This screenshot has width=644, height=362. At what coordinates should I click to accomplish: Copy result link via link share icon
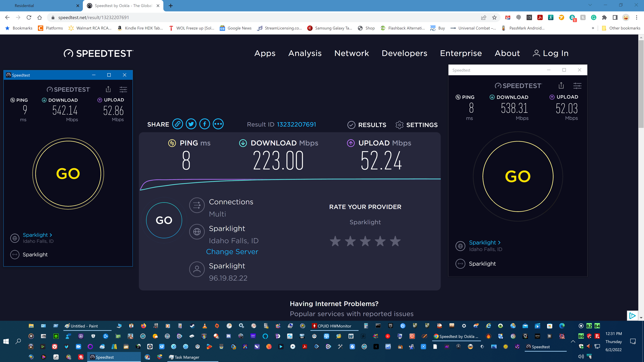tap(177, 124)
